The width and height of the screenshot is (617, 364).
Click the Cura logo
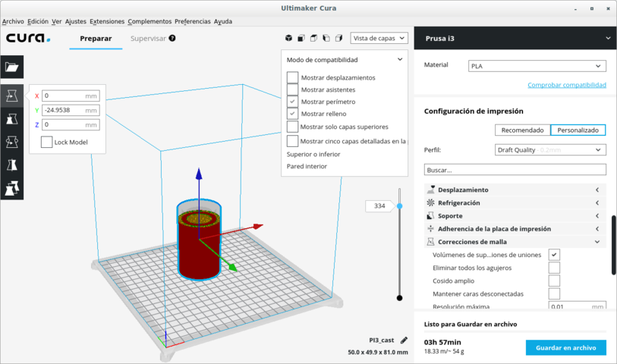(28, 38)
